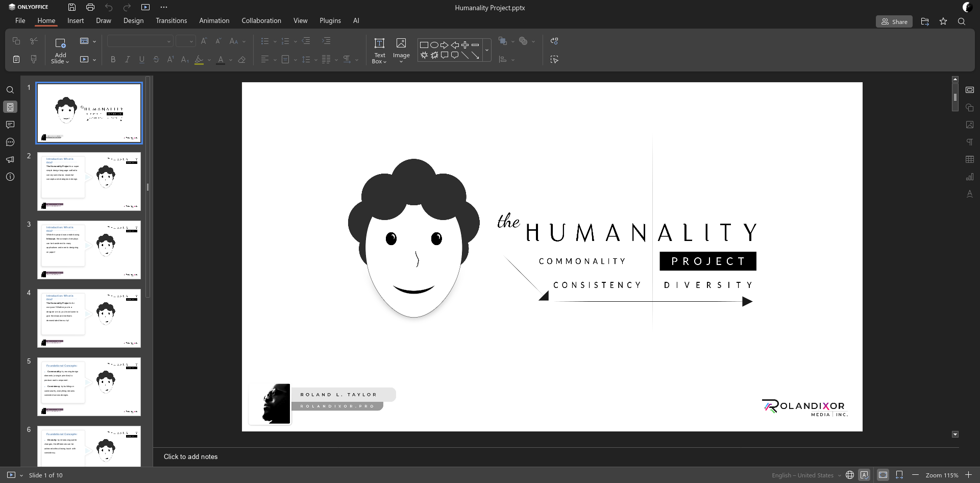This screenshot has width=980, height=483.
Task: Mark the presentation as favorite with star icon
Action: (x=943, y=21)
